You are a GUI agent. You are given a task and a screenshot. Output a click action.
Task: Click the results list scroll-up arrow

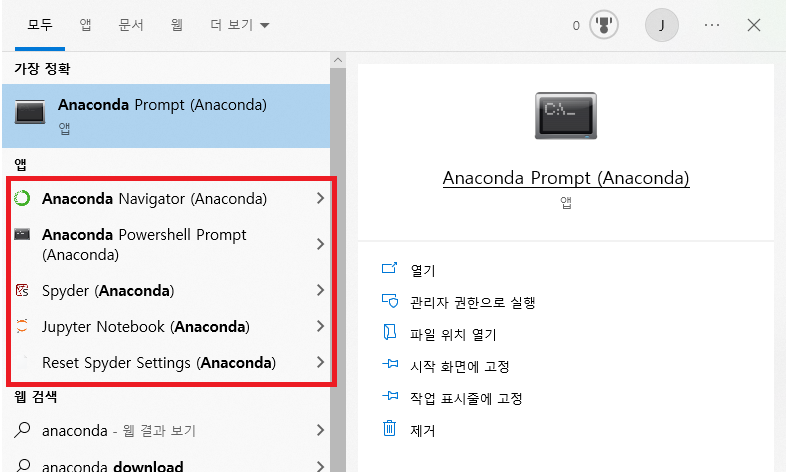click(x=338, y=60)
